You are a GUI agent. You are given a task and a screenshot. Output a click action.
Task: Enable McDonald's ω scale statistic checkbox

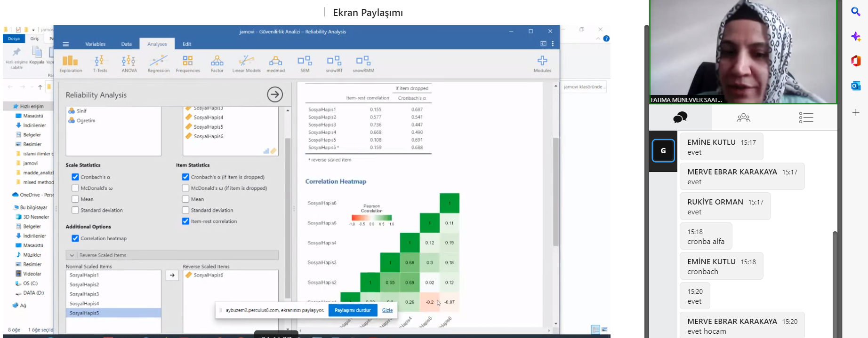point(75,188)
